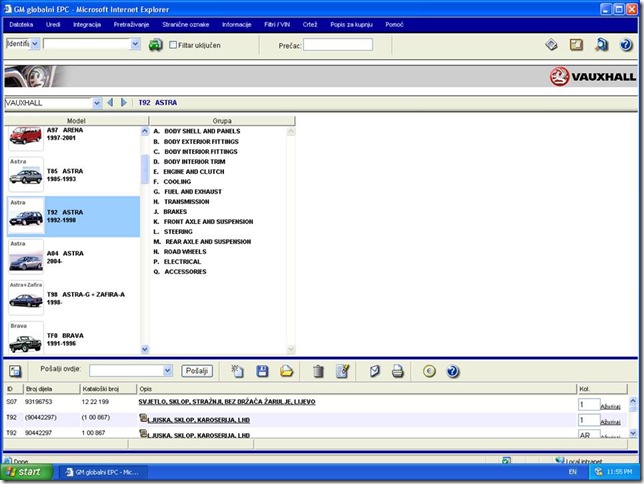Open the diamond tag icon in top toolbar
Viewport: 644px width, 484px height.
(551, 44)
